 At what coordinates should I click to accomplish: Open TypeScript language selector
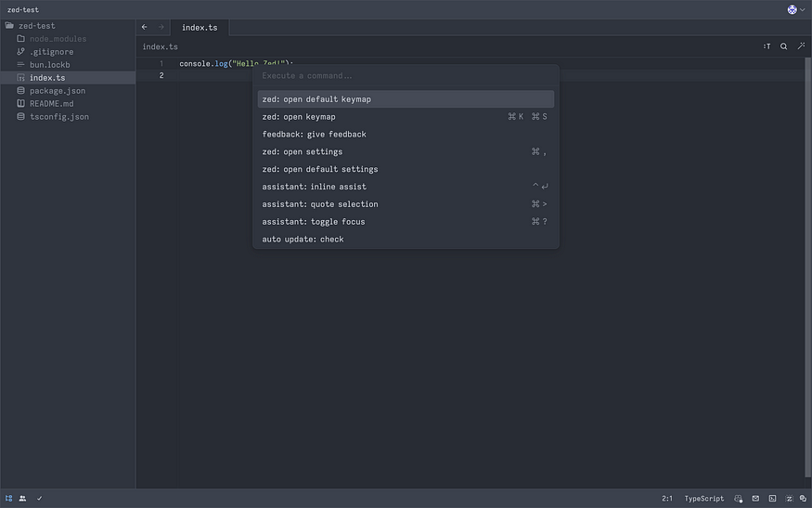[703, 498]
